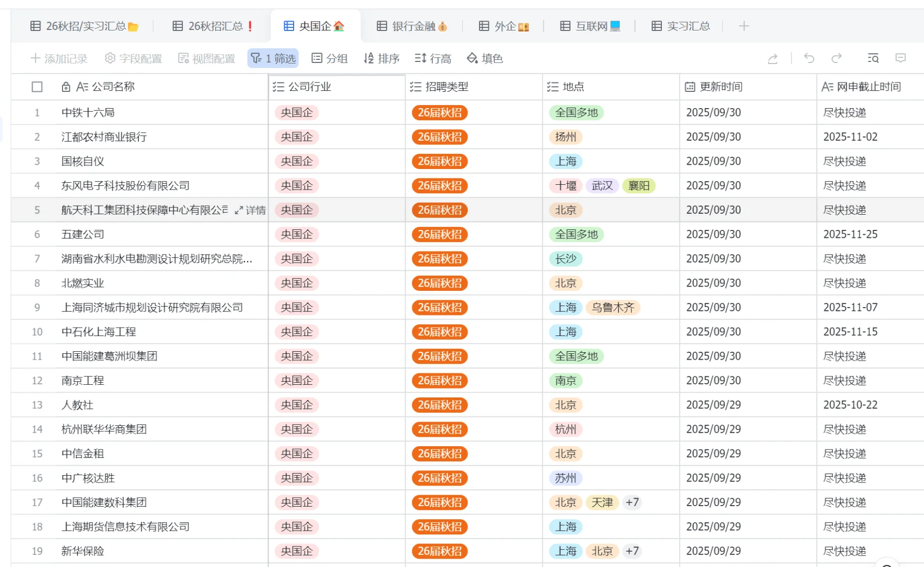Click the 上海同济城市规划设计研究院有限公司 cell
Screen dimensions: 924x567
pos(163,308)
